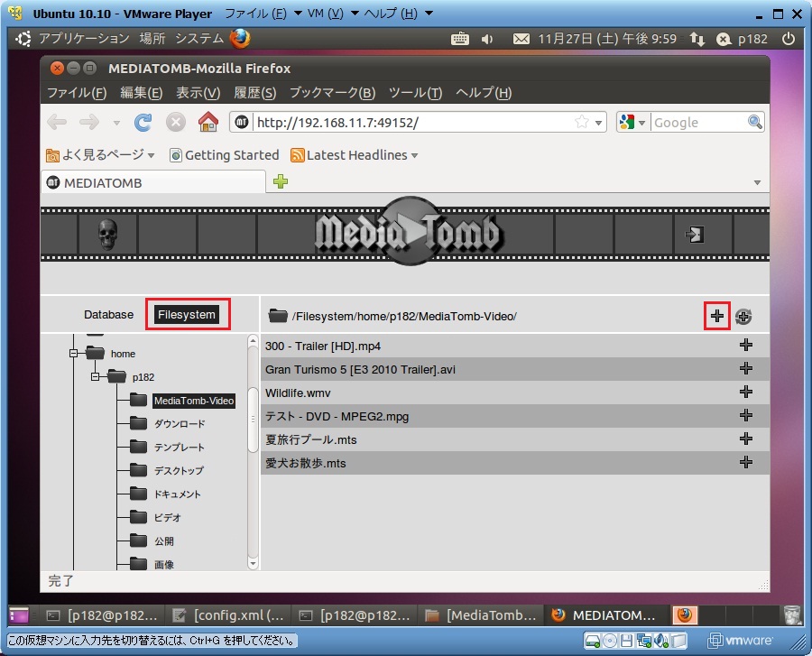Collapse the p182 folder node
812x656 pixels.
pyautogui.click(x=96, y=376)
